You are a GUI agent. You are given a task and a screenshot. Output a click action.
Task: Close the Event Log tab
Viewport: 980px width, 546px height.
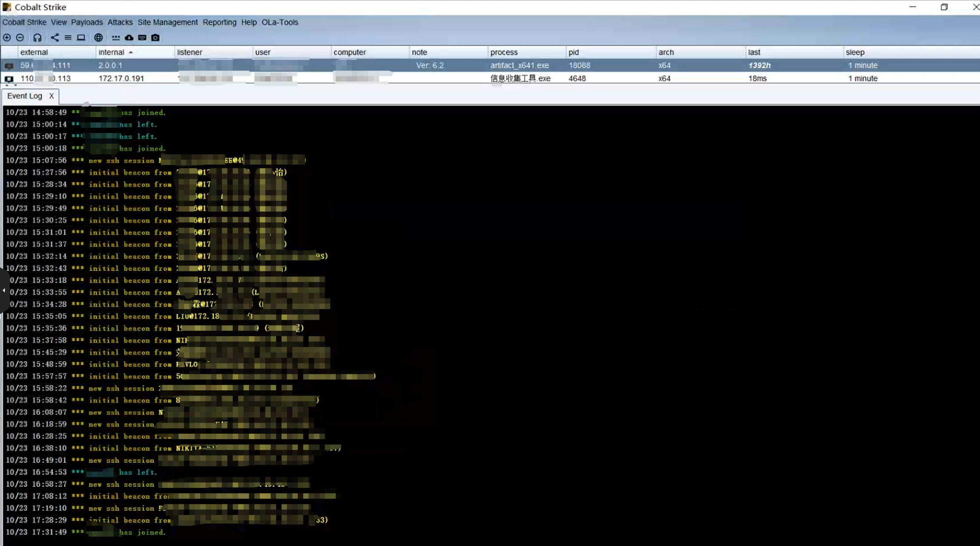pos(51,96)
